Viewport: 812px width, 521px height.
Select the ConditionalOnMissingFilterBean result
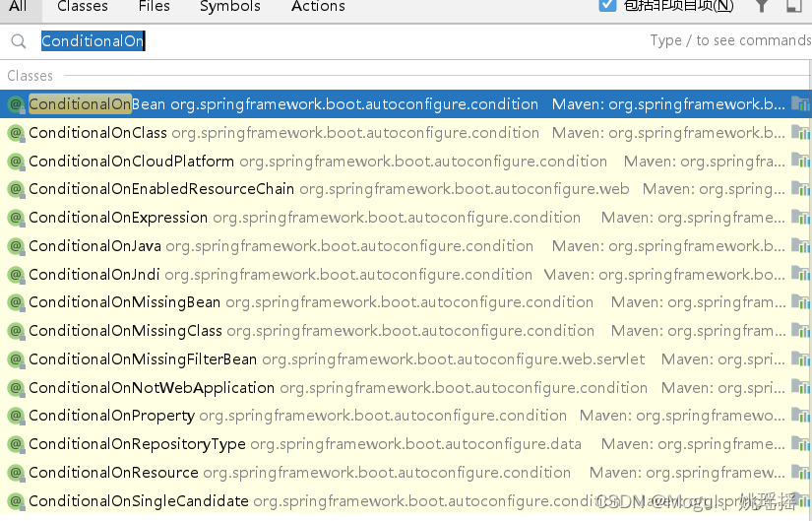pos(406,359)
